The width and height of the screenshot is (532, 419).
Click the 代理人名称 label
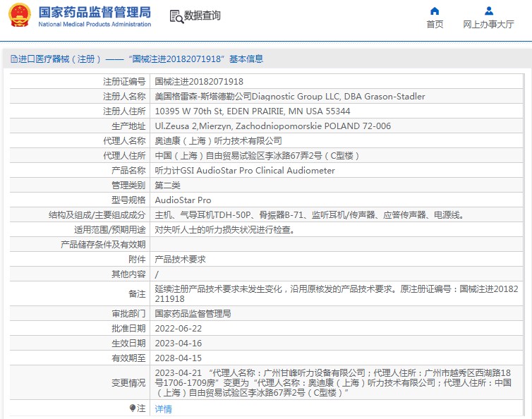pos(124,141)
